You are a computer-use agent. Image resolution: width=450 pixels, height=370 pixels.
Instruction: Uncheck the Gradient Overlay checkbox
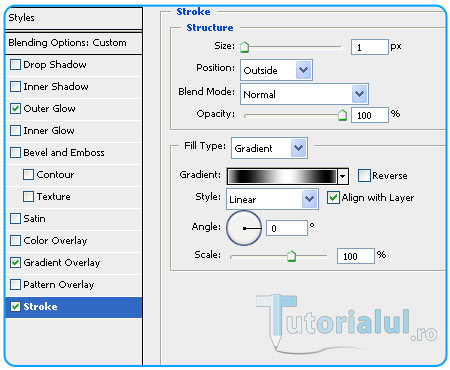coord(15,262)
